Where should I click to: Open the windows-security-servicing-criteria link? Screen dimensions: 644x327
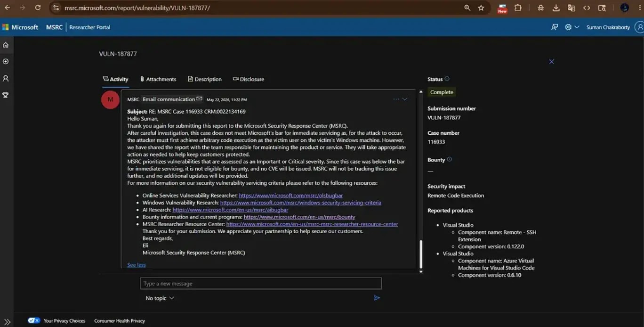301,203
